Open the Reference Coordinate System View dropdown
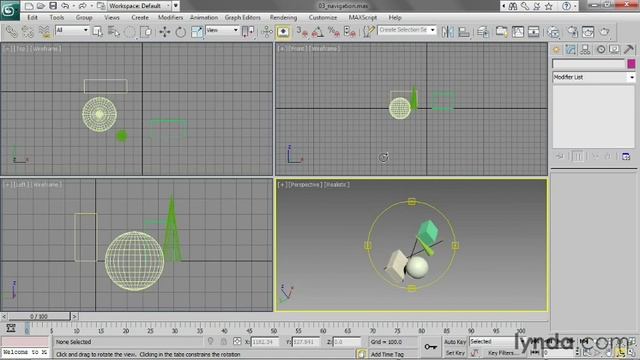 (x=222, y=30)
